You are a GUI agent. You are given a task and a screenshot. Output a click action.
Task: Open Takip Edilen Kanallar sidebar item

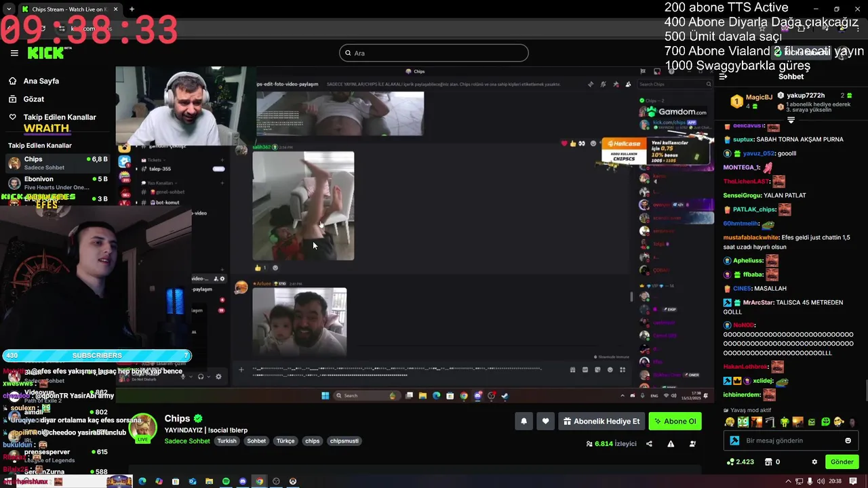point(52,117)
